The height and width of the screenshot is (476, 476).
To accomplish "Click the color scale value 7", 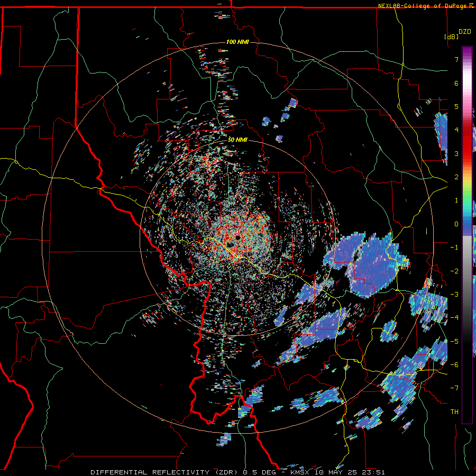I will 456,59.
